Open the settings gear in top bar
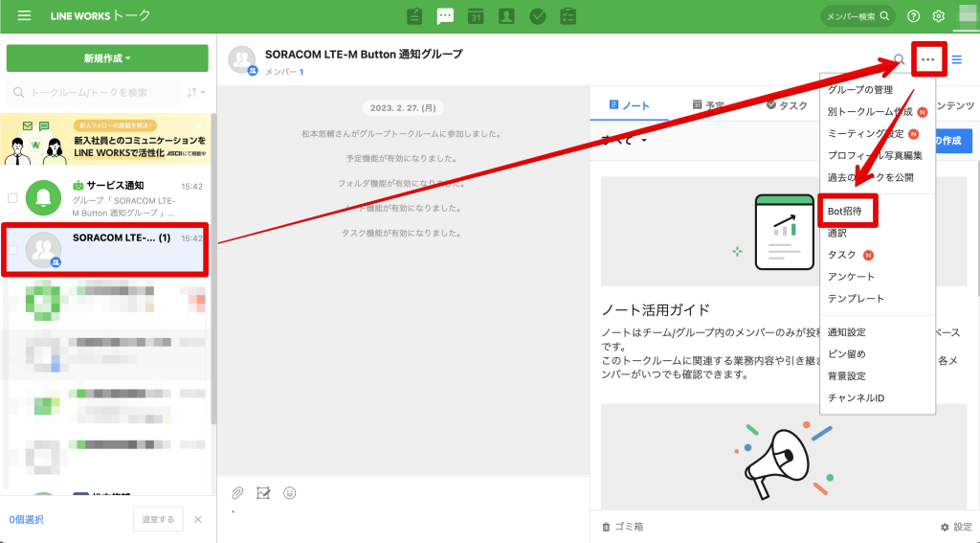The image size is (980, 543). point(939,16)
